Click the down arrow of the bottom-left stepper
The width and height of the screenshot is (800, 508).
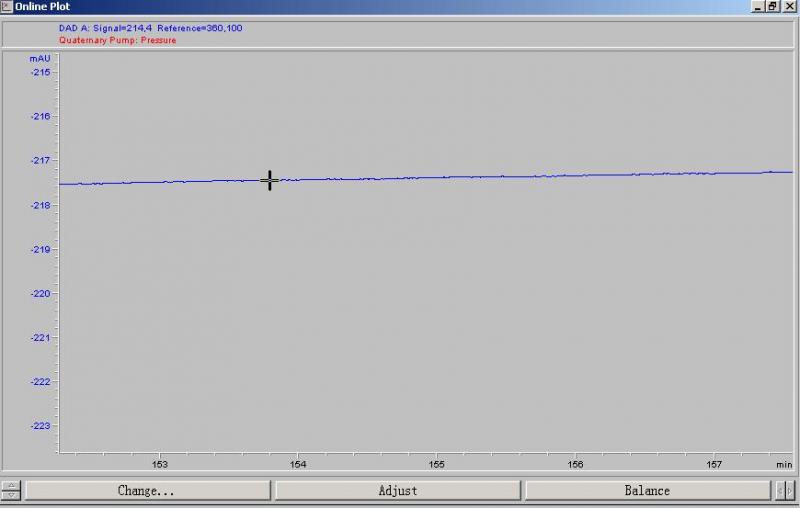[x=11, y=495]
